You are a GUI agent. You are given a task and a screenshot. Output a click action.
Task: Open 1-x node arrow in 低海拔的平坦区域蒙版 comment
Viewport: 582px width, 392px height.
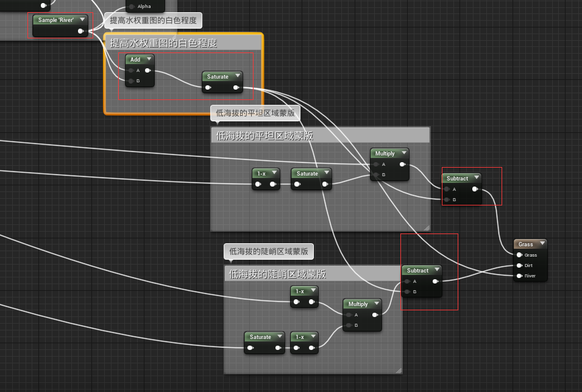point(274,173)
